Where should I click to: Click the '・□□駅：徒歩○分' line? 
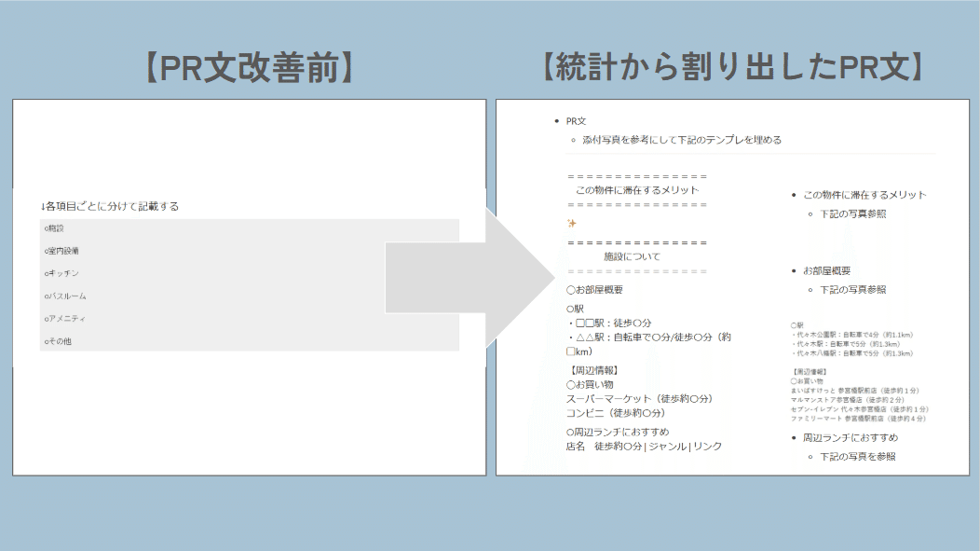[x=609, y=324]
